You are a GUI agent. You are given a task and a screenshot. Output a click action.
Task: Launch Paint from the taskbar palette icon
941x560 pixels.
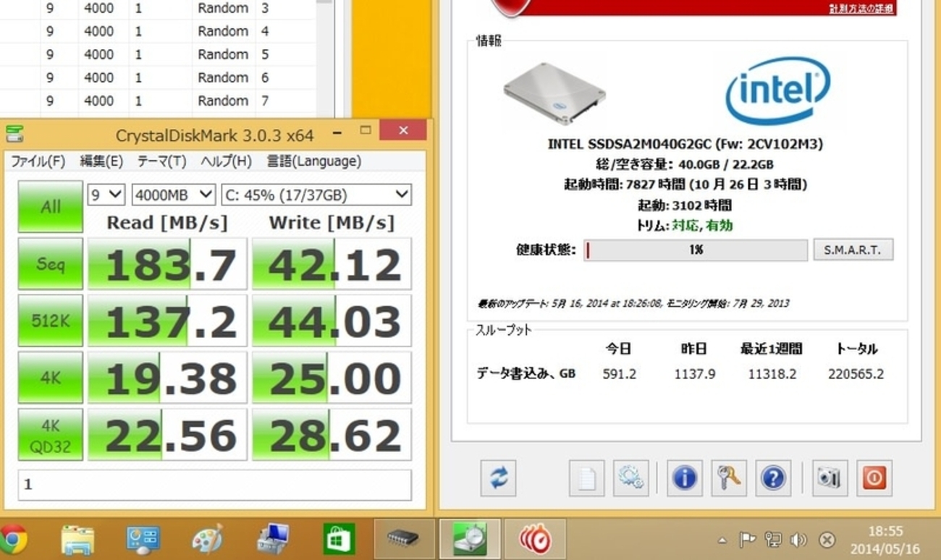(208, 539)
